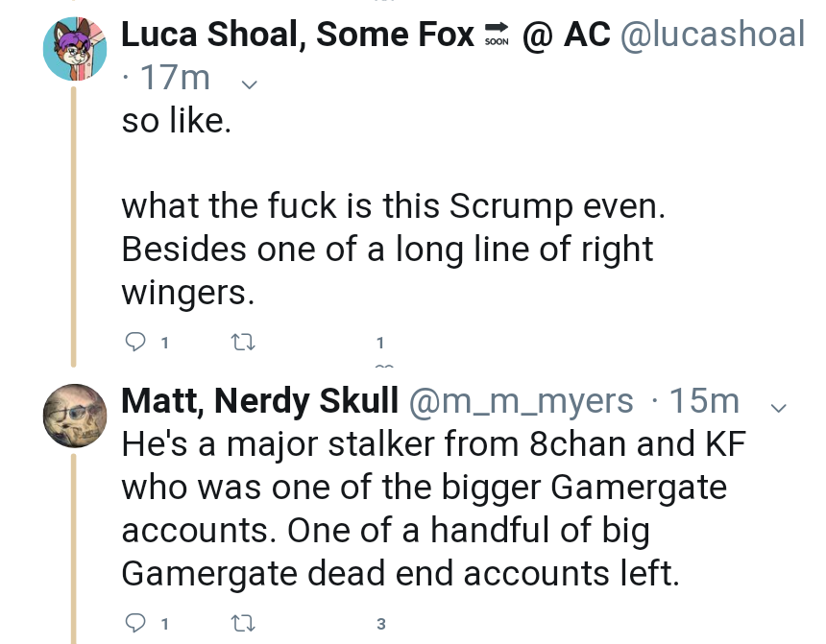Open Luca Shoal's fox avatar
Image resolution: width=826 pixels, height=644 pixels.
tap(75, 49)
